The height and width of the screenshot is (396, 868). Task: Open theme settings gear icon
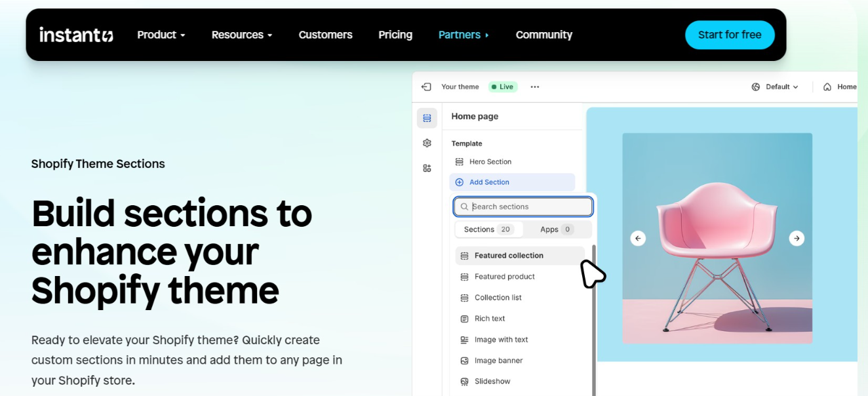[427, 143]
